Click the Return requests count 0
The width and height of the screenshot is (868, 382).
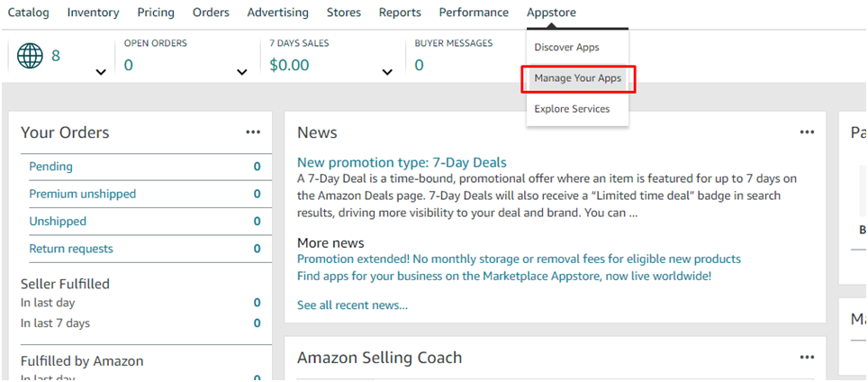tap(257, 249)
